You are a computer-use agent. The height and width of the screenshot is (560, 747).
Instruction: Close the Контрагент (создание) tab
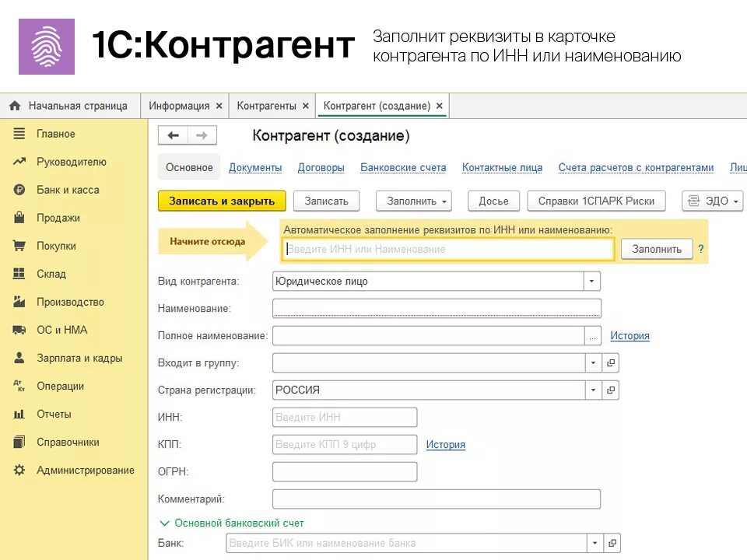tap(439, 106)
